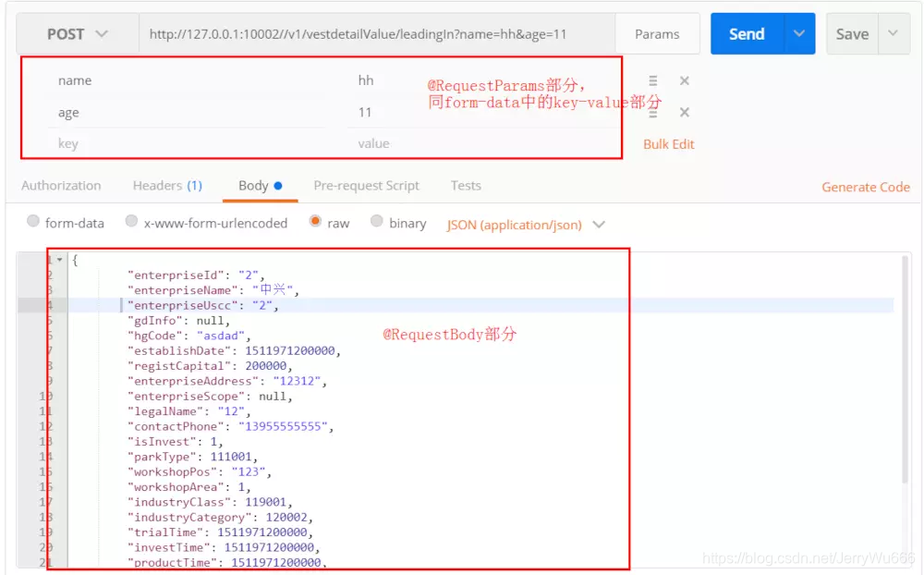924x575 pixels.
Task: Click the "industryCategory": 120002 line
Action: point(221,518)
